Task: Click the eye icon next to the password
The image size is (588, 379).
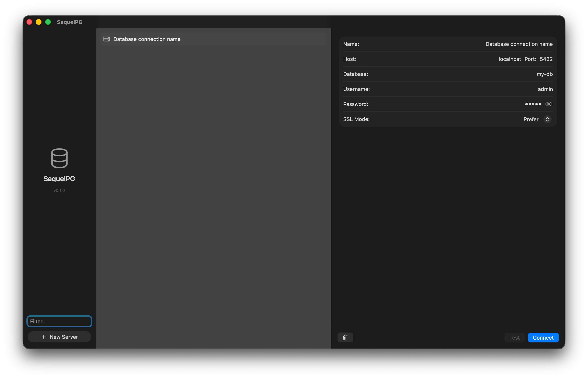Action: [548, 104]
